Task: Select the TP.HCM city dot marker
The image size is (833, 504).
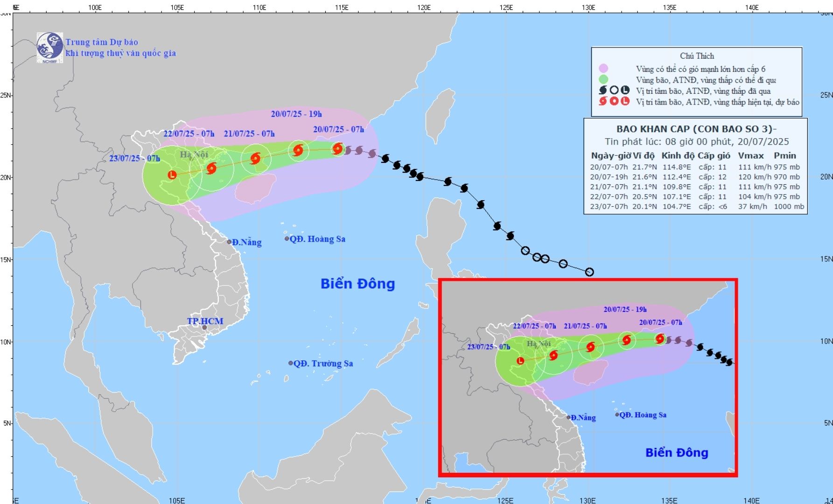Action: (204, 327)
